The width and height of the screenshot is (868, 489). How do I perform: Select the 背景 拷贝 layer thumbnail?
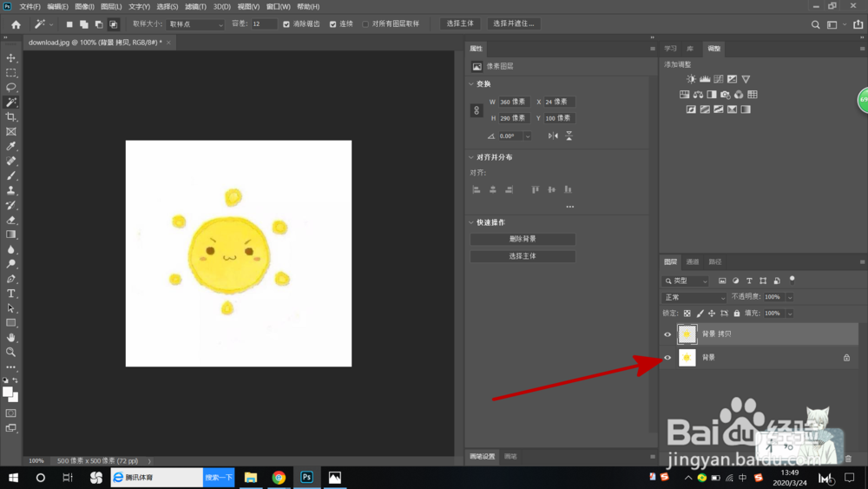click(x=687, y=334)
